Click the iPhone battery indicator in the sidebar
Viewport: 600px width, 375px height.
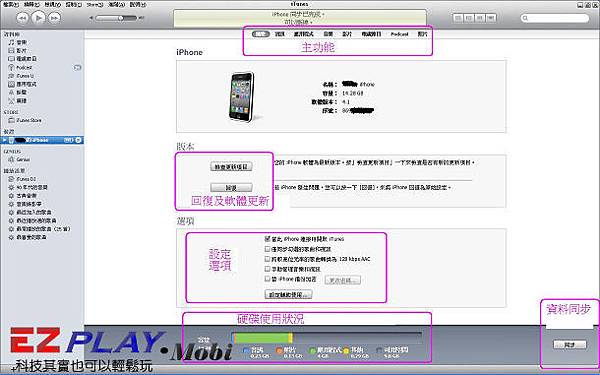[x=68, y=140]
